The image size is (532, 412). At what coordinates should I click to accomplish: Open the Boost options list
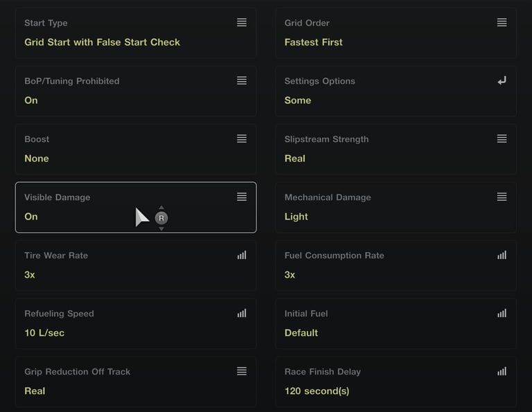[242, 139]
